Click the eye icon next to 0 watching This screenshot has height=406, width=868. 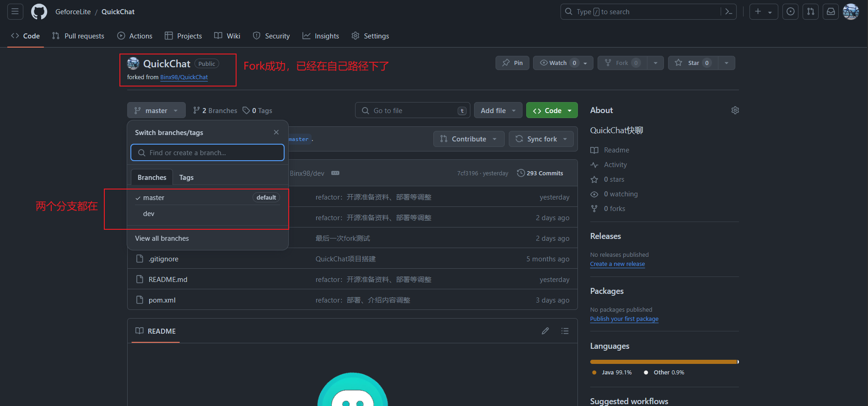pos(594,194)
